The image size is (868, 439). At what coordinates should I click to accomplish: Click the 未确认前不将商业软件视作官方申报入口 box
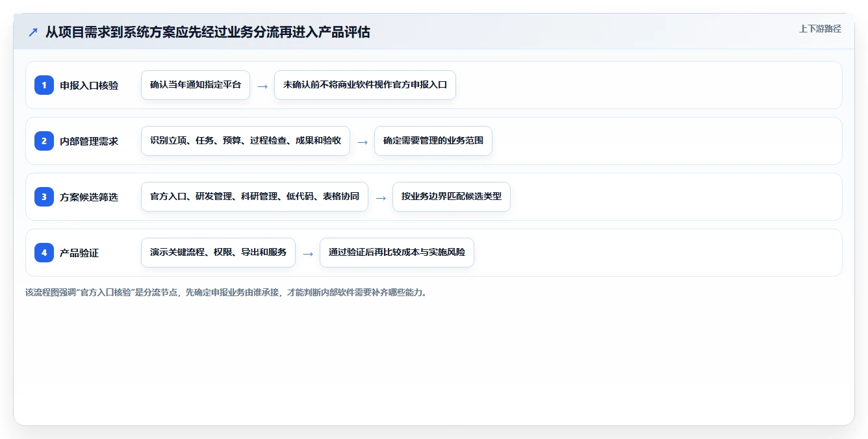point(365,85)
